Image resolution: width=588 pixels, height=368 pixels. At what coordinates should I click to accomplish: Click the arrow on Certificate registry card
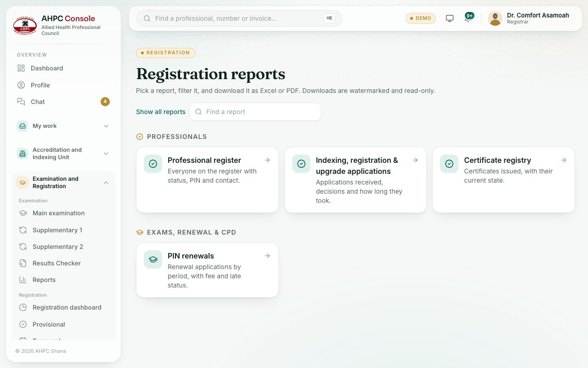tap(564, 160)
